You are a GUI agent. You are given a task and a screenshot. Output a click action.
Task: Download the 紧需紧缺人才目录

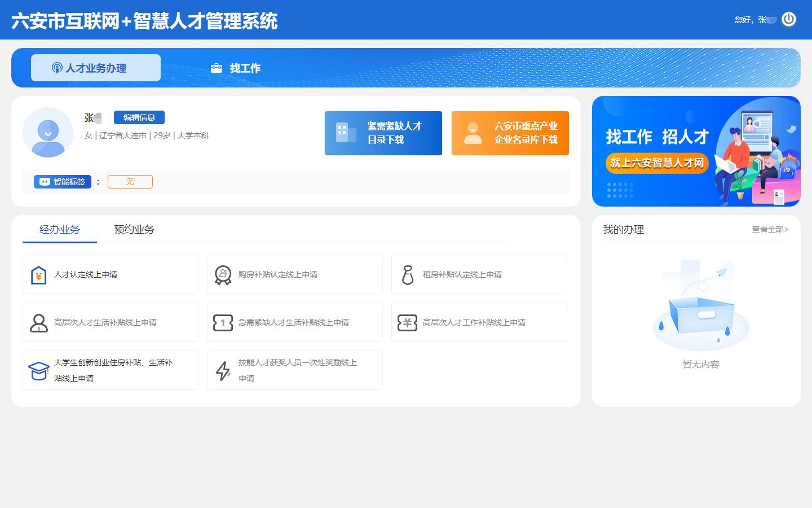[x=383, y=133]
